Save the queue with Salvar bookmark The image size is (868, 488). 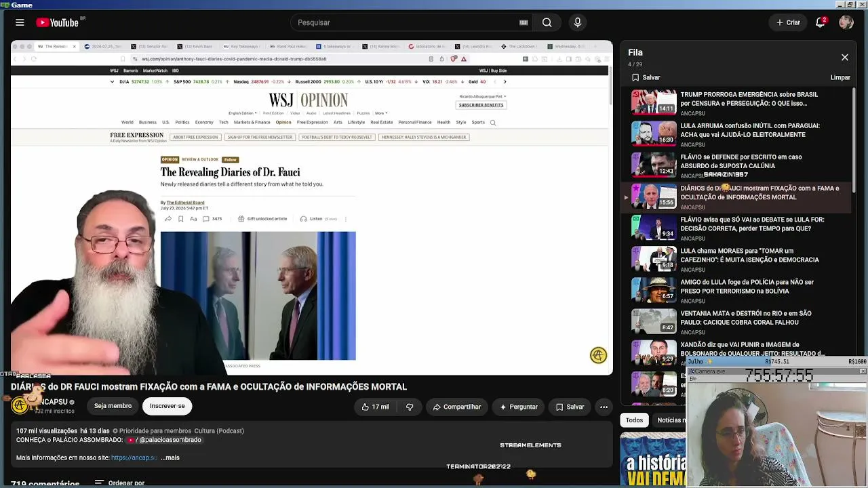646,77
